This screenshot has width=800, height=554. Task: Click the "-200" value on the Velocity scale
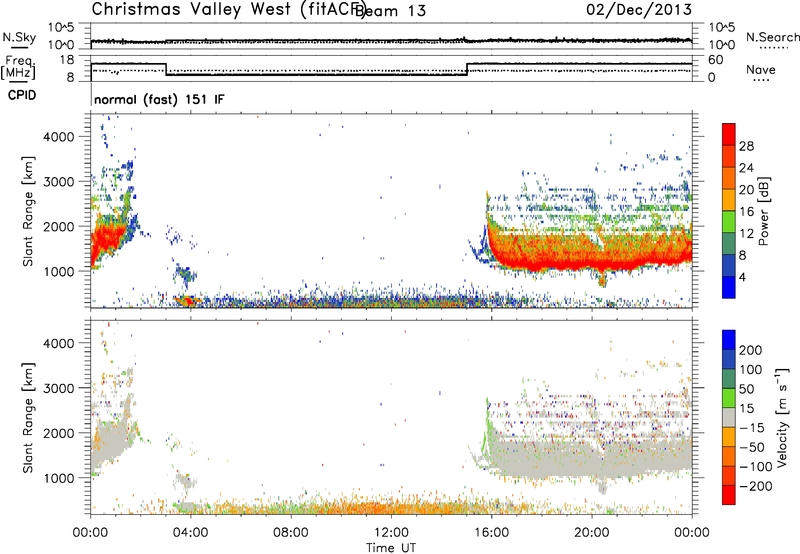click(x=755, y=486)
